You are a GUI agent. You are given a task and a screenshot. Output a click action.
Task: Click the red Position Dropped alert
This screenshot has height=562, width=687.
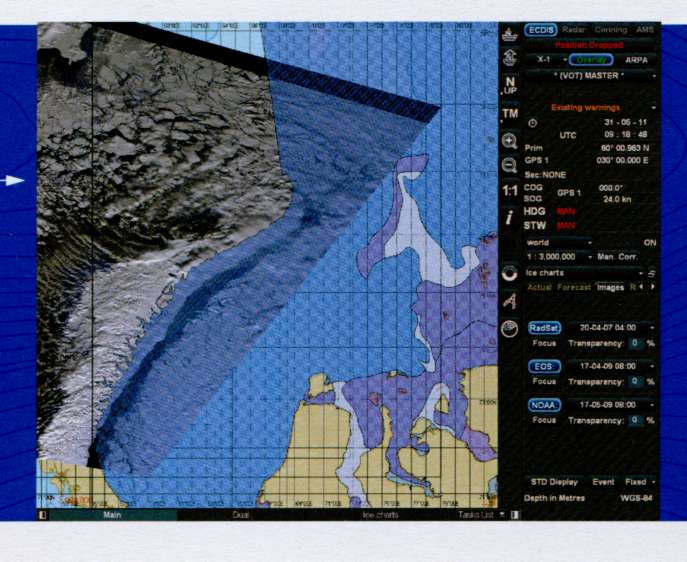coord(589,45)
